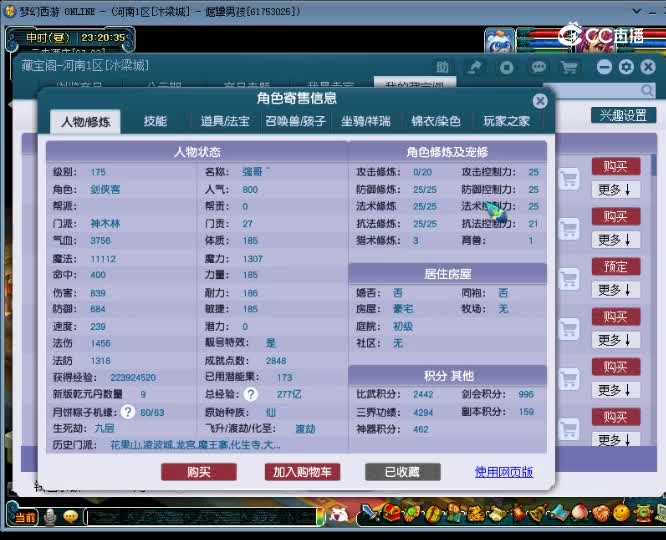This screenshot has width=666, height=540.
Task: Switch to the 技能 tab
Action: pyautogui.click(x=155, y=122)
